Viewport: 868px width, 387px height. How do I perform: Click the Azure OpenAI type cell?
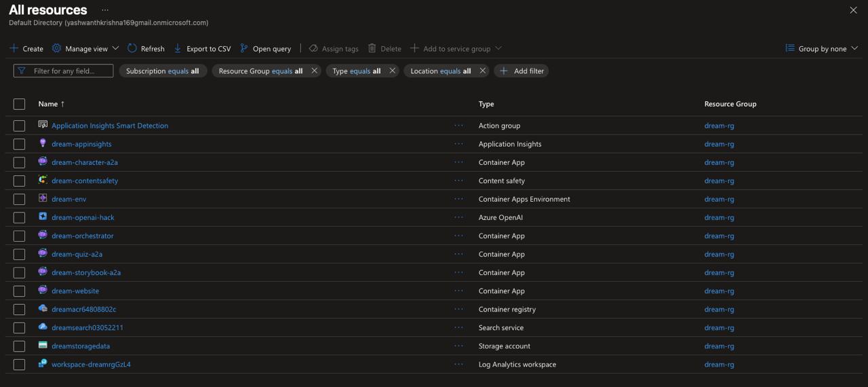point(500,217)
